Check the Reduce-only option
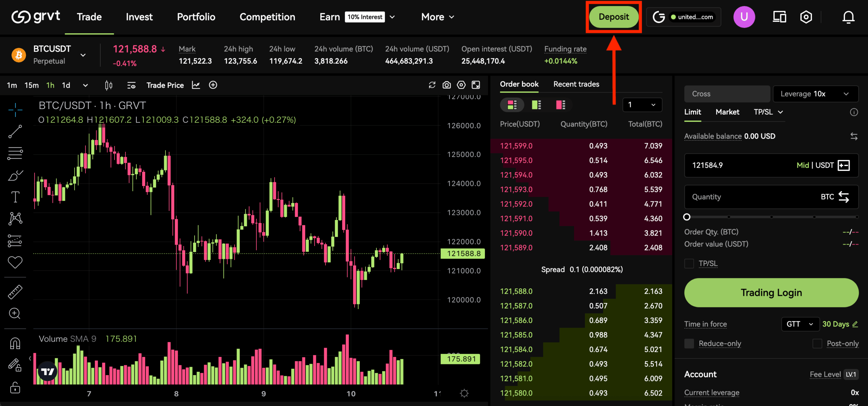 [x=689, y=343]
